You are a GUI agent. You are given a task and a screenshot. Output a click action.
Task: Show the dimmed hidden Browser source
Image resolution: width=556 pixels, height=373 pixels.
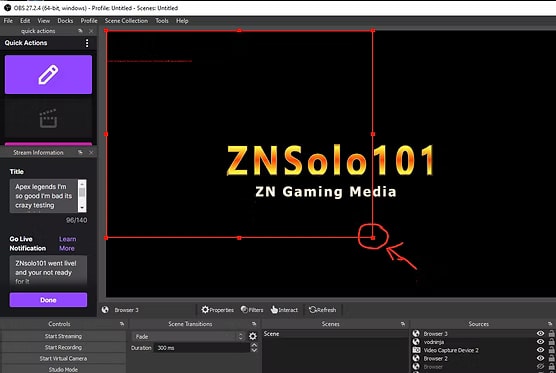click(x=540, y=367)
